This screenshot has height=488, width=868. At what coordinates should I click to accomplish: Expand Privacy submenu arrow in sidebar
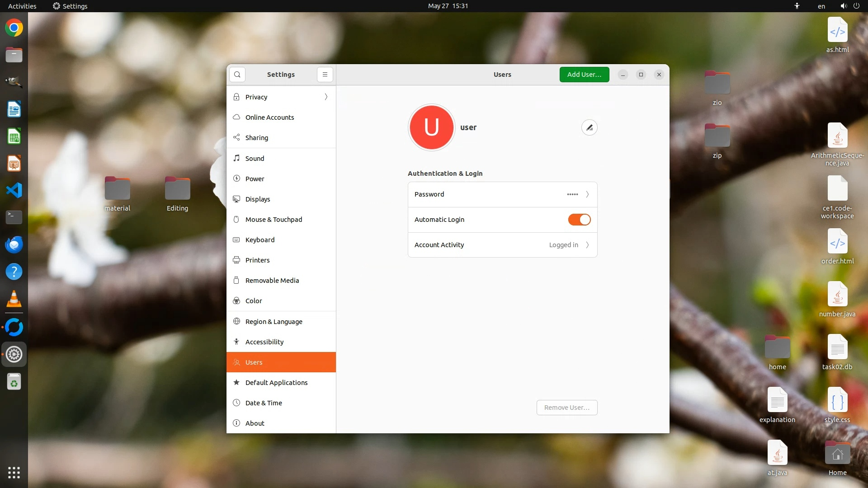click(x=326, y=97)
